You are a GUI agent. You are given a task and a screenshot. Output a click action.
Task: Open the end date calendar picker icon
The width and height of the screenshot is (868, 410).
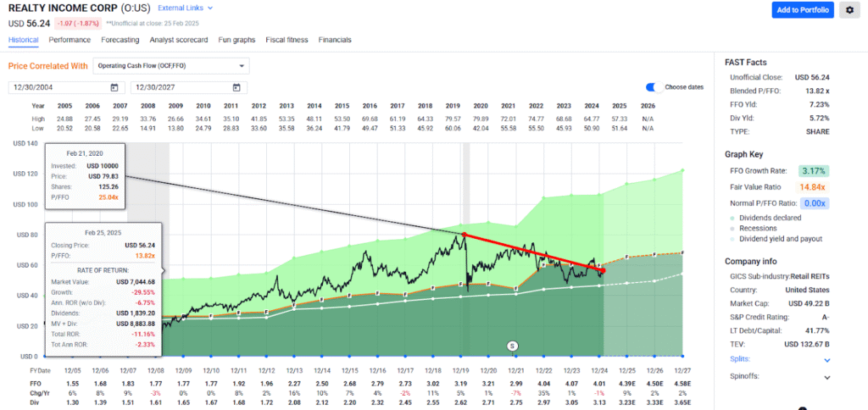coord(236,87)
